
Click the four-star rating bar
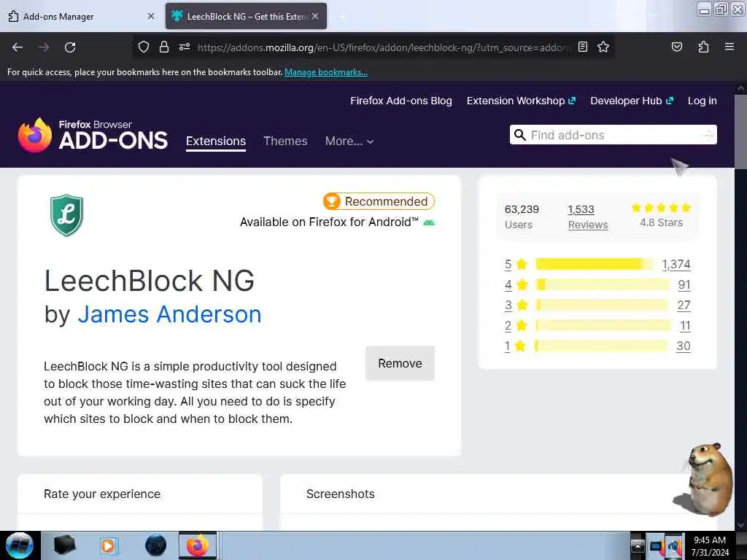click(x=603, y=285)
